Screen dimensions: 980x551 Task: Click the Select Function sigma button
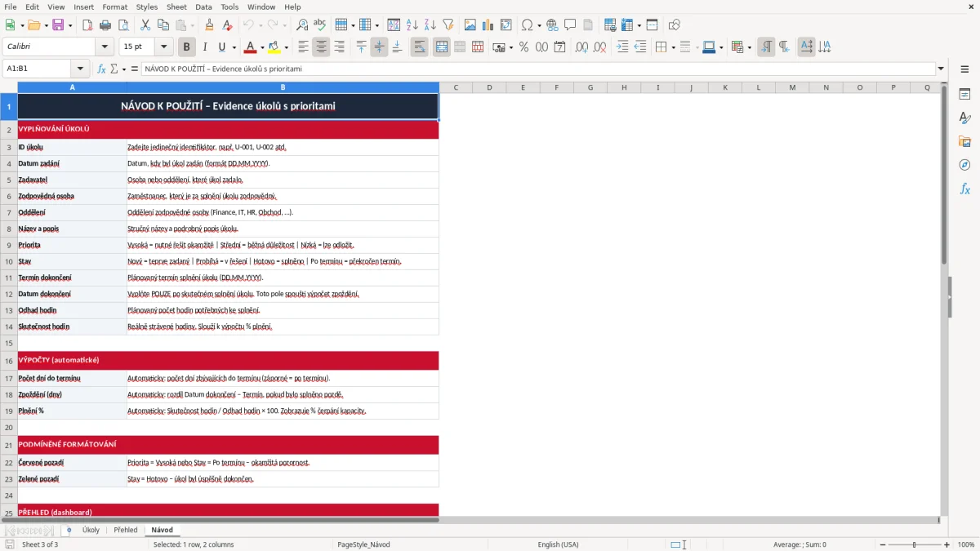coord(116,69)
